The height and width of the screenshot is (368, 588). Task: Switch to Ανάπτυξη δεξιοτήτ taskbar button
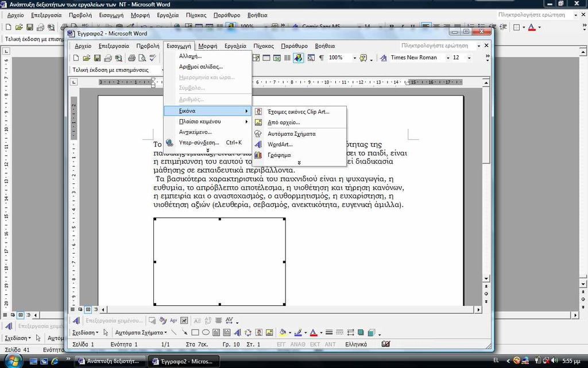pyautogui.click(x=110, y=361)
